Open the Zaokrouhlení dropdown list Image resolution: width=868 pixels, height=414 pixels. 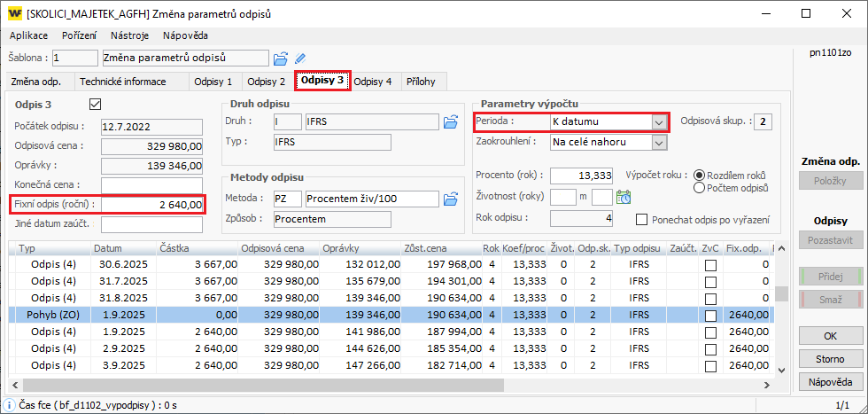[658, 142]
